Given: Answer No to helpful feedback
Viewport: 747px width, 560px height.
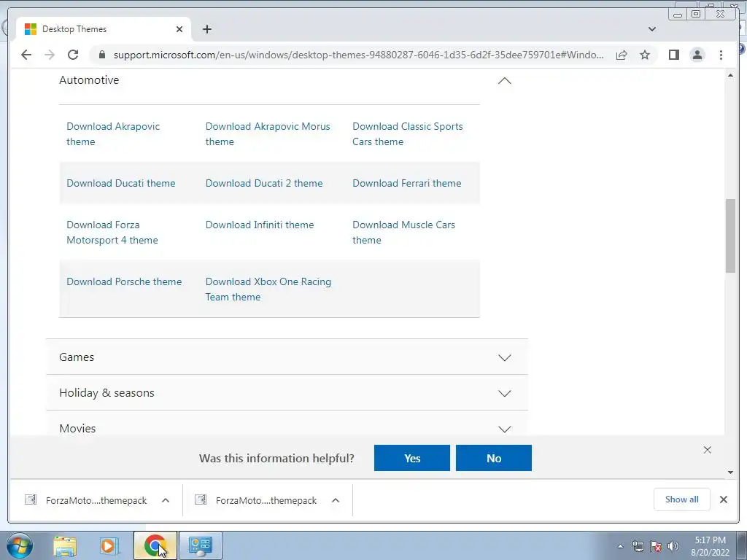Looking at the screenshot, I should coord(494,458).
